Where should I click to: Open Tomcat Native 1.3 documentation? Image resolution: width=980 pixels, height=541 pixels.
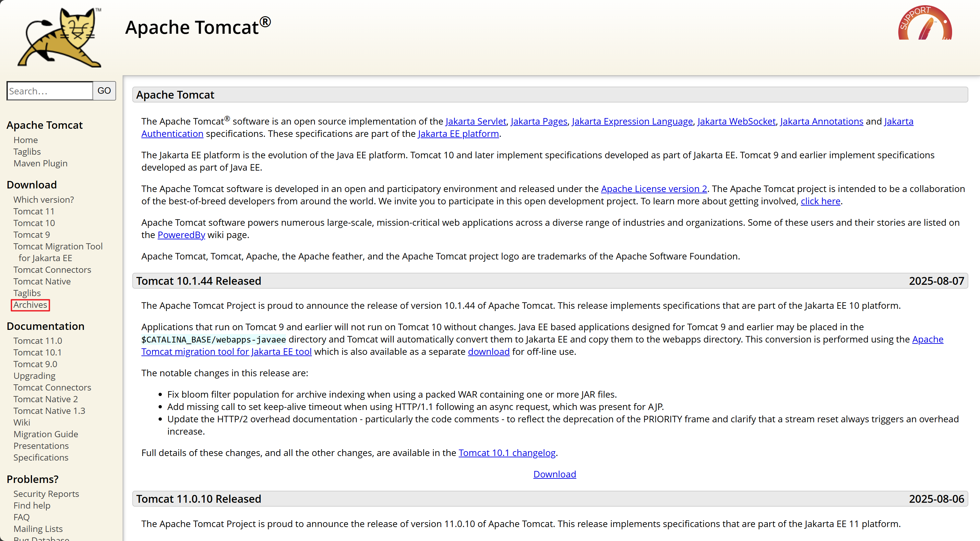pos(49,411)
